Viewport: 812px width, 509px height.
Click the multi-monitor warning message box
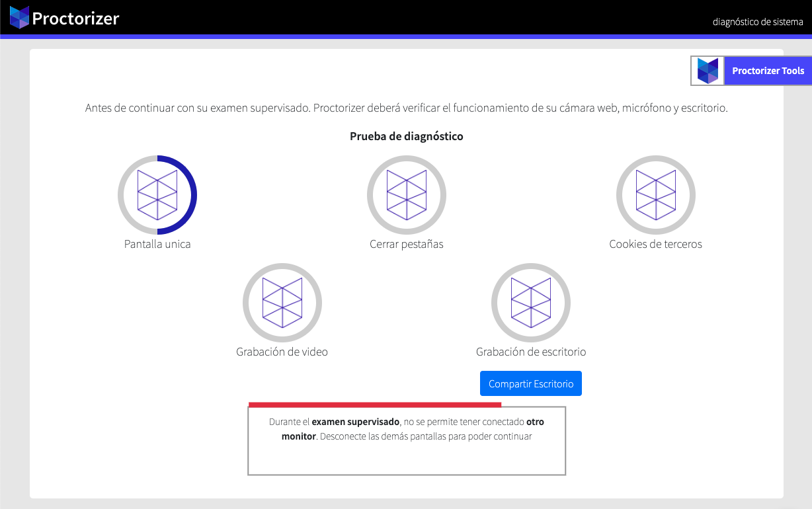click(x=407, y=440)
